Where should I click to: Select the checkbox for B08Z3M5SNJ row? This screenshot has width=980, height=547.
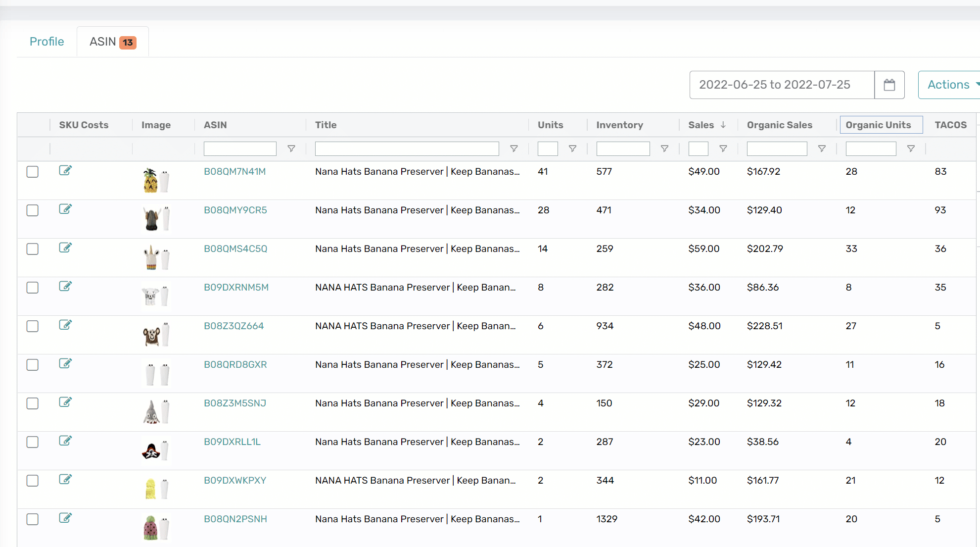[33, 403]
